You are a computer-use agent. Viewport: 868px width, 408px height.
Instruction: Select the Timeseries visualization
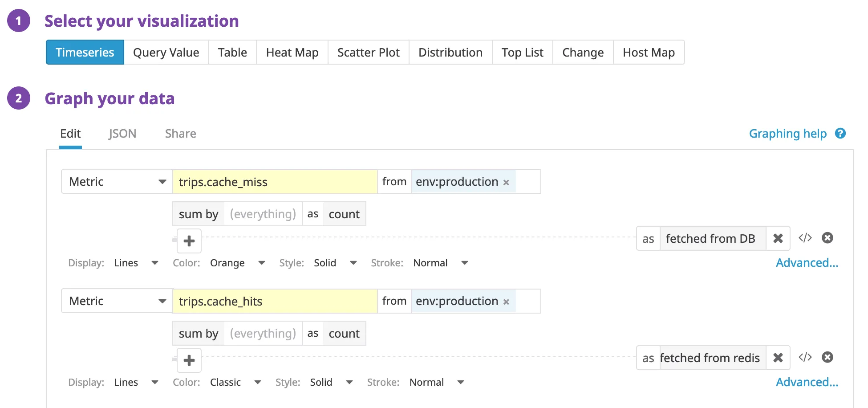click(x=85, y=52)
